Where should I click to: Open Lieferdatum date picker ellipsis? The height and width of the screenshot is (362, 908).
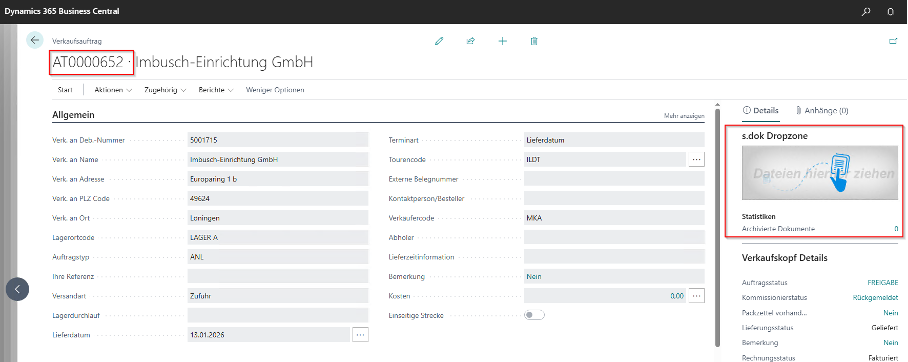[x=360, y=335]
